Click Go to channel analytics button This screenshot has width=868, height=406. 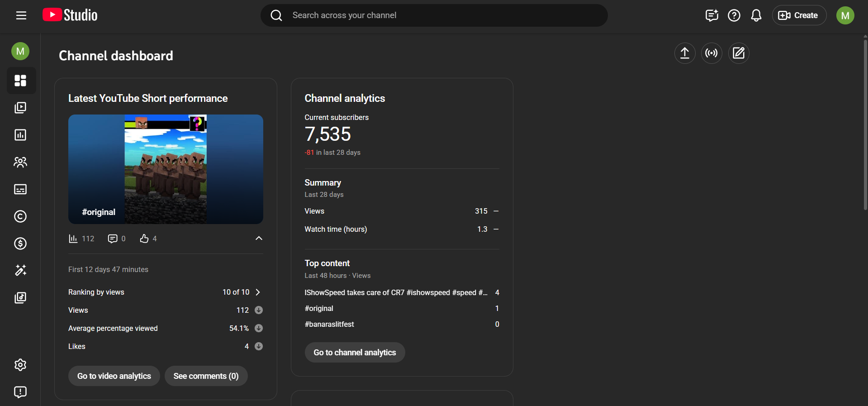[355, 353]
